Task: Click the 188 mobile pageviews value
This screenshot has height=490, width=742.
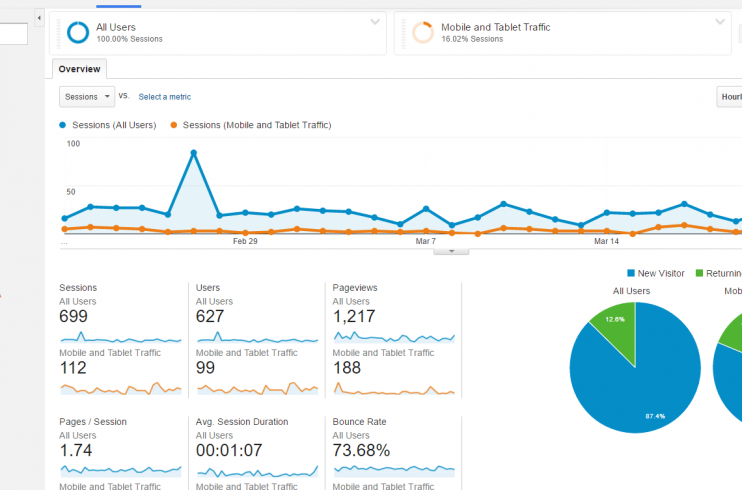Action: click(x=347, y=368)
